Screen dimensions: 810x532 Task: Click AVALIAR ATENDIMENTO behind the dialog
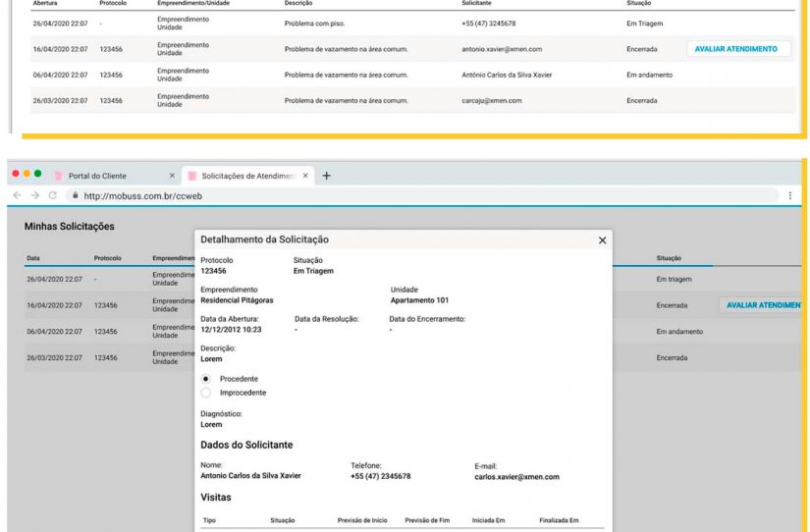tap(762, 305)
